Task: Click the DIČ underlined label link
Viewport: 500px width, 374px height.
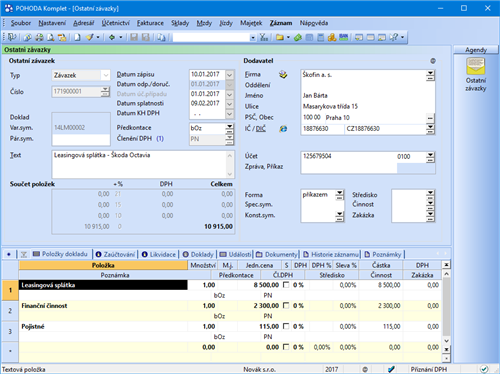Action: pos(261,129)
